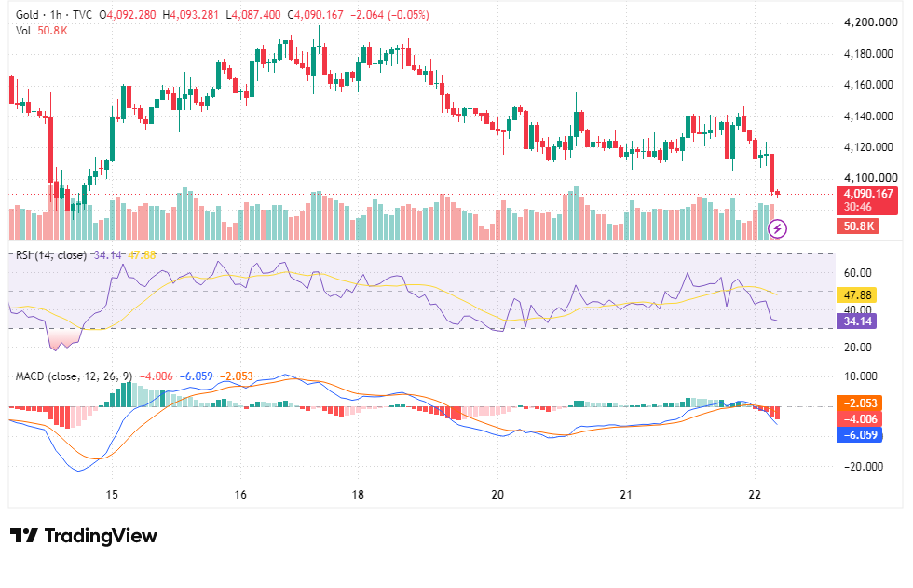The image size is (913, 588).
Task: Click the yellow 47.88 value in RSI legend
Action: pos(142,255)
